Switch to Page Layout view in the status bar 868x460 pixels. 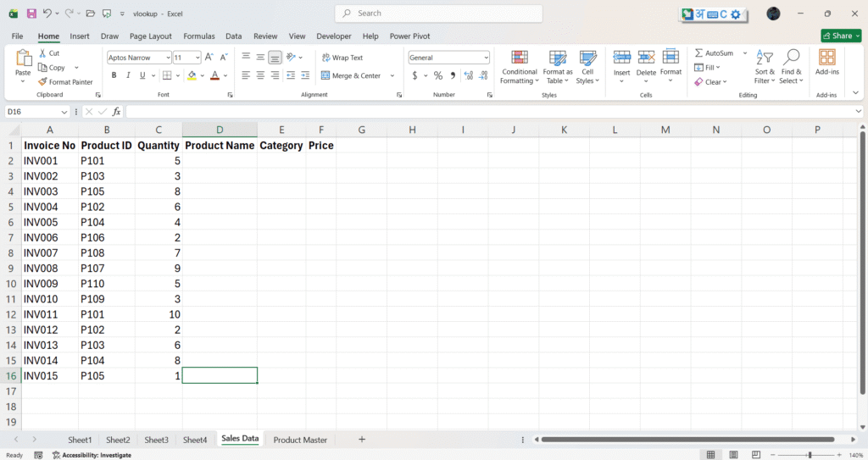tap(733, 455)
